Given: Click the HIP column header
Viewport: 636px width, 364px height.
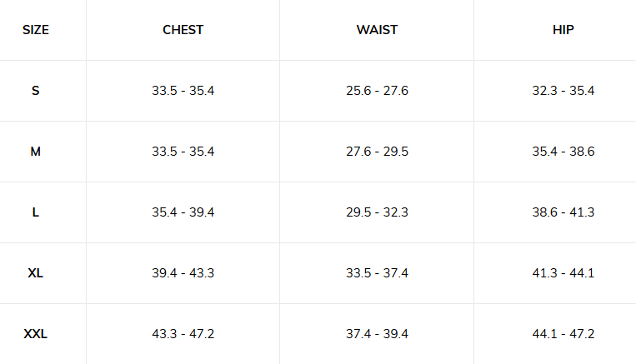Looking at the screenshot, I should pos(563,30).
